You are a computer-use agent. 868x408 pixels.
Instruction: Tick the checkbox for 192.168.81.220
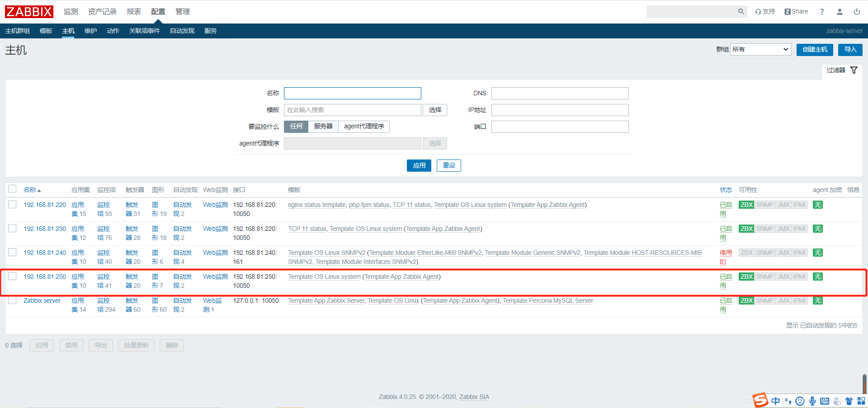point(12,204)
